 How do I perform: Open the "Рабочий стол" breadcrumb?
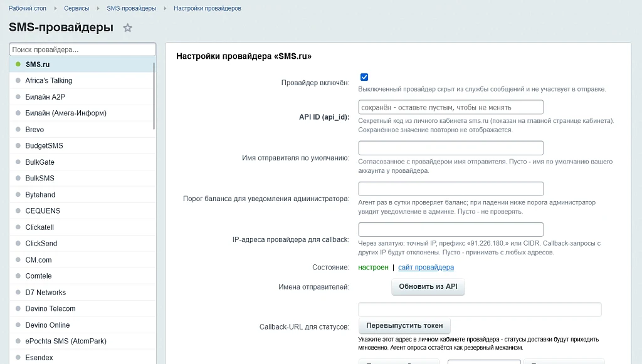[x=28, y=8]
